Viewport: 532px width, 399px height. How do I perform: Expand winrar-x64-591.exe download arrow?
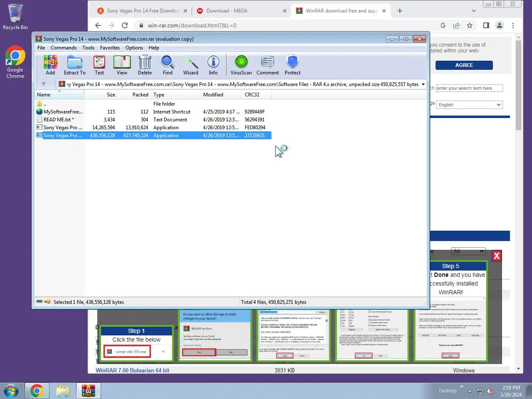pos(163,352)
